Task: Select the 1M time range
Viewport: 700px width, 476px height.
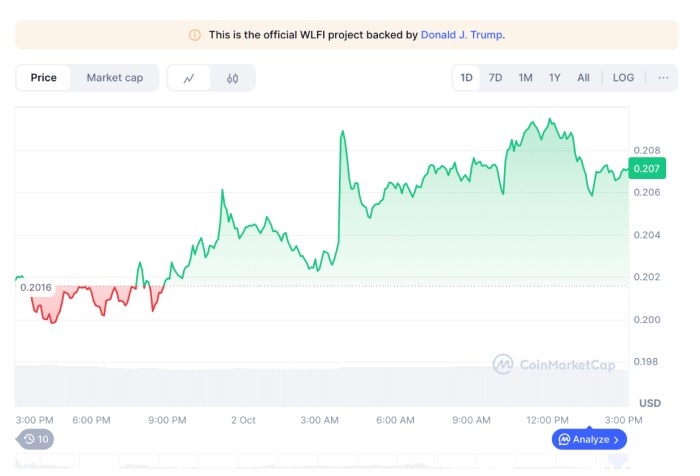Action: (525, 77)
